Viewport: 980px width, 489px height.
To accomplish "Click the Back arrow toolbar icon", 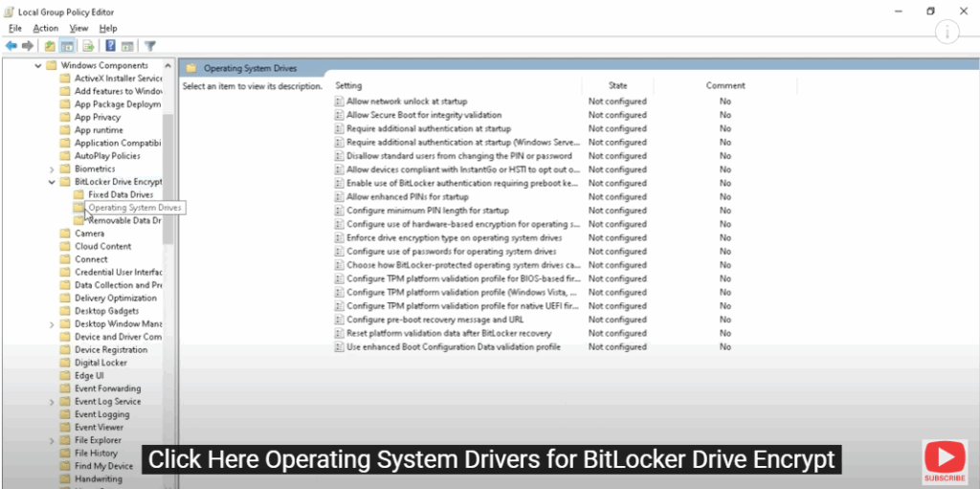I will point(11,46).
